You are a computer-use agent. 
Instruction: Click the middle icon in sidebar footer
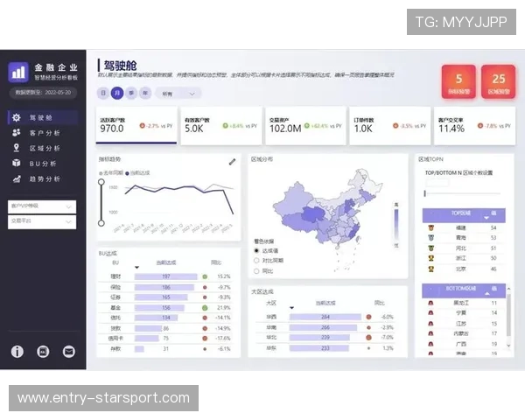click(x=44, y=351)
